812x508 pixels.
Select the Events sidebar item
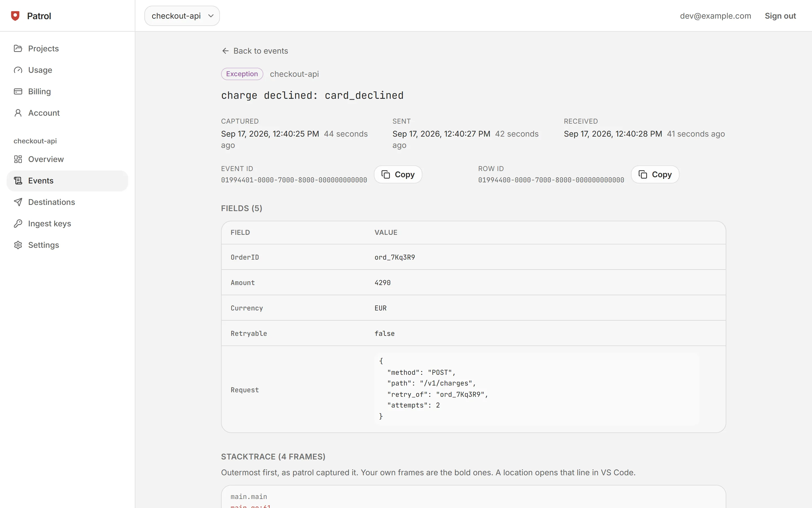click(x=67, y=181)
